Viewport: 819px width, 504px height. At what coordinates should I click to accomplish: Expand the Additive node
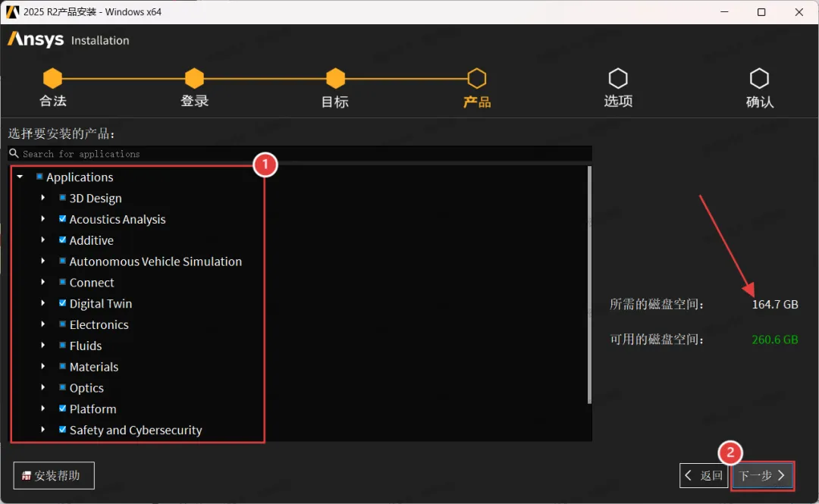tap(42, 239)
